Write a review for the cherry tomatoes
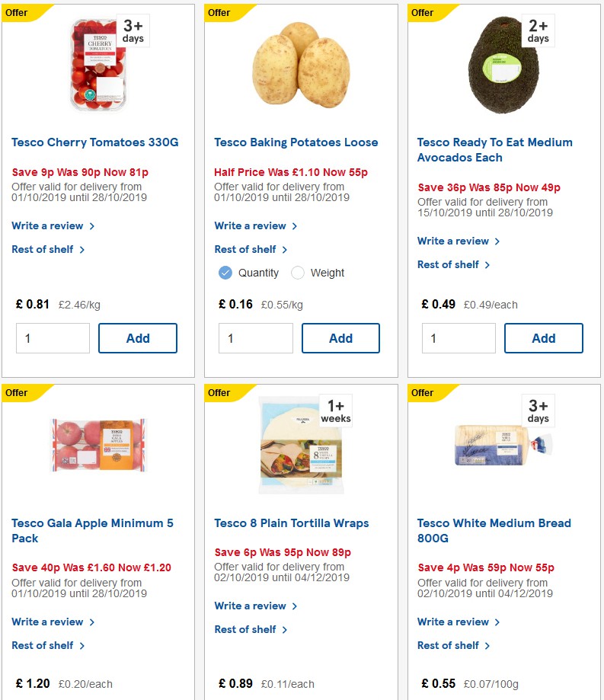This screenshot has width=604, height=700. coord(48,225)
